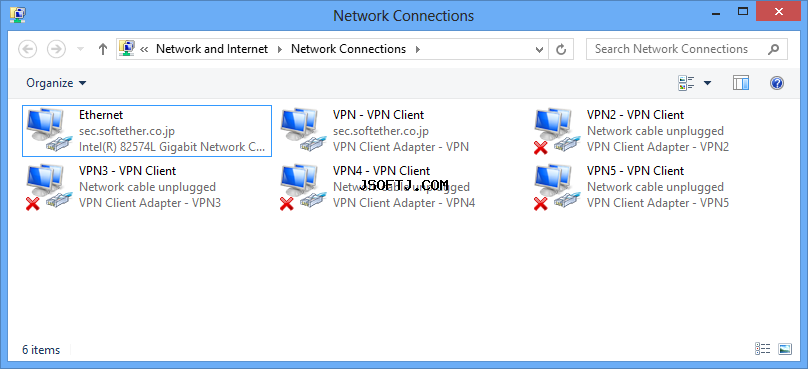Select the VPN3 - VPN Client adapter icon
808x369 pixels.
(x=46, y=187)
